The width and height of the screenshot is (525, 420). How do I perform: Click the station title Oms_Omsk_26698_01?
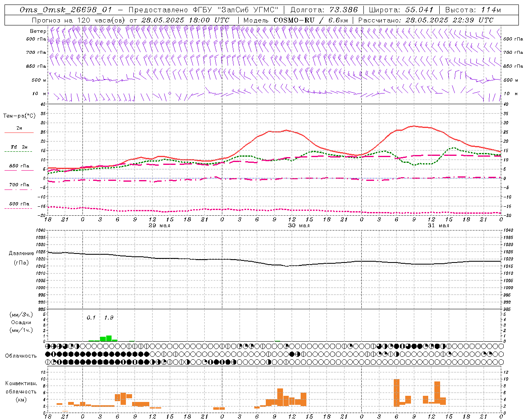click(x=66, y=10)
